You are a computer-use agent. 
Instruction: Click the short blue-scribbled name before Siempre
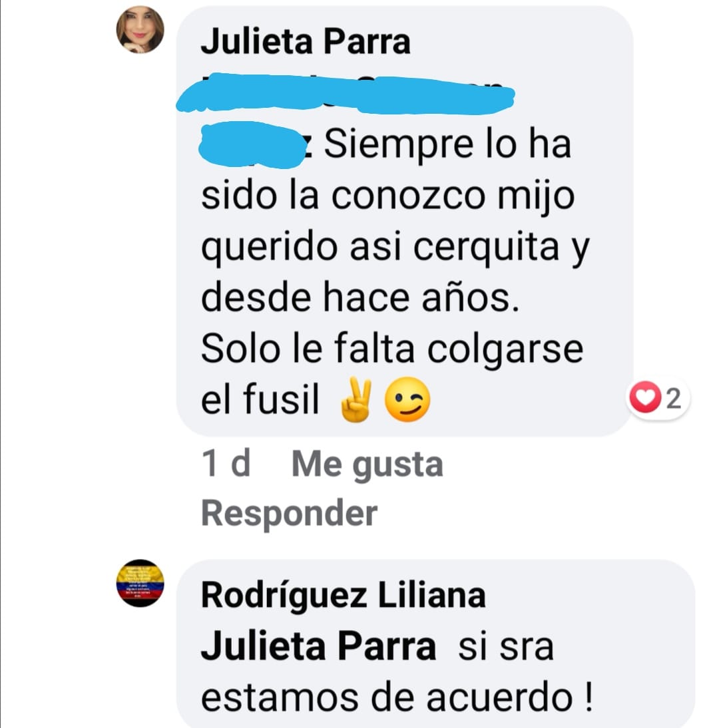coord(251,144)
